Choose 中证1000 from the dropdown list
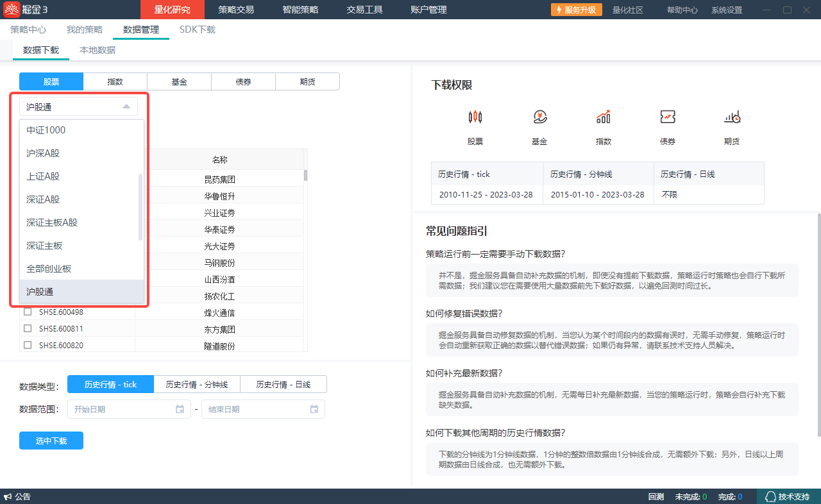This screenshot has width=821, height=504. (x=46, y=130)
